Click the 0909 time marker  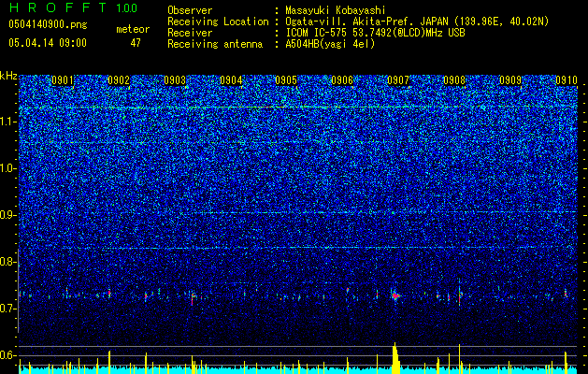click(510, 80)
